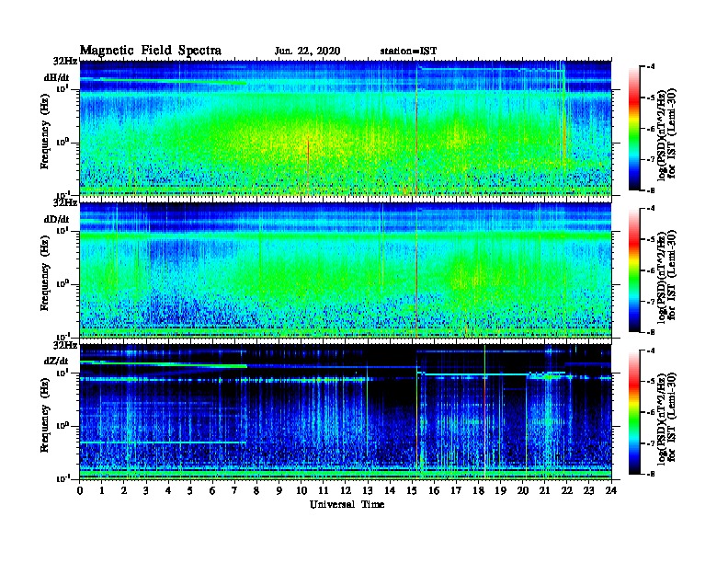Click time axis tick label 17
The image size is (728, 563).
(457, 490)
